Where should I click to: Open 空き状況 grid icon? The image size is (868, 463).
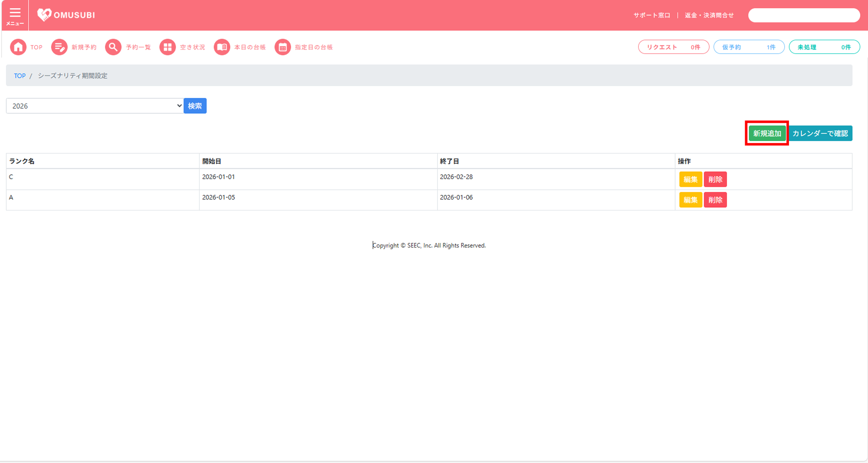pyautogui.click(x=168, y=47)
